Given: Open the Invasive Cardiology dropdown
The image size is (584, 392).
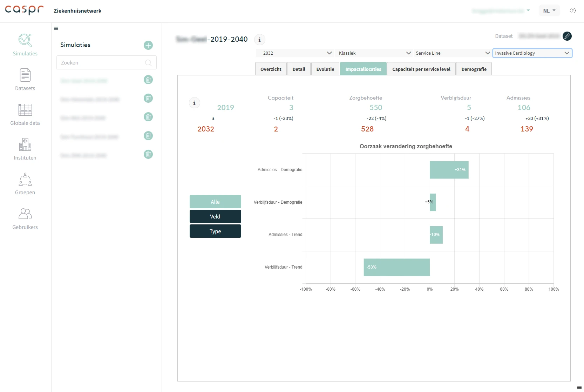Looking at the screenshot, I should tap(532, 53).
